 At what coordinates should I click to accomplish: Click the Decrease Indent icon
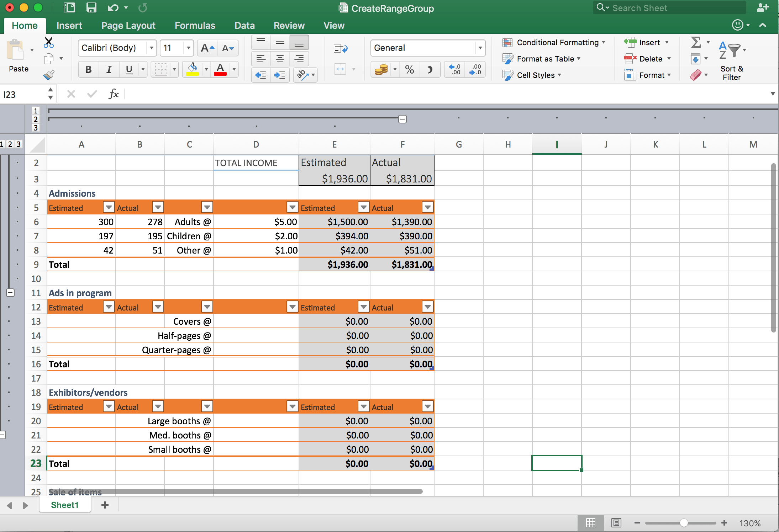pos(261,75)
